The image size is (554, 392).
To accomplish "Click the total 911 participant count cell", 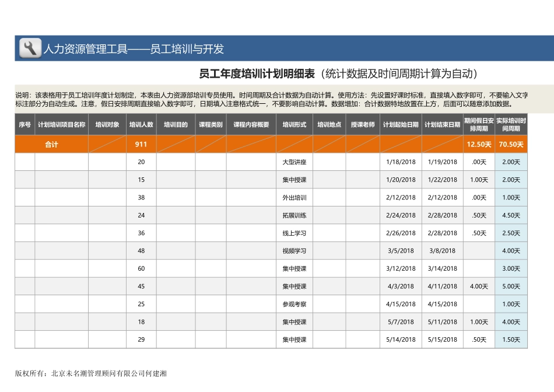I will pyautogui.click(x=141, y=143).
